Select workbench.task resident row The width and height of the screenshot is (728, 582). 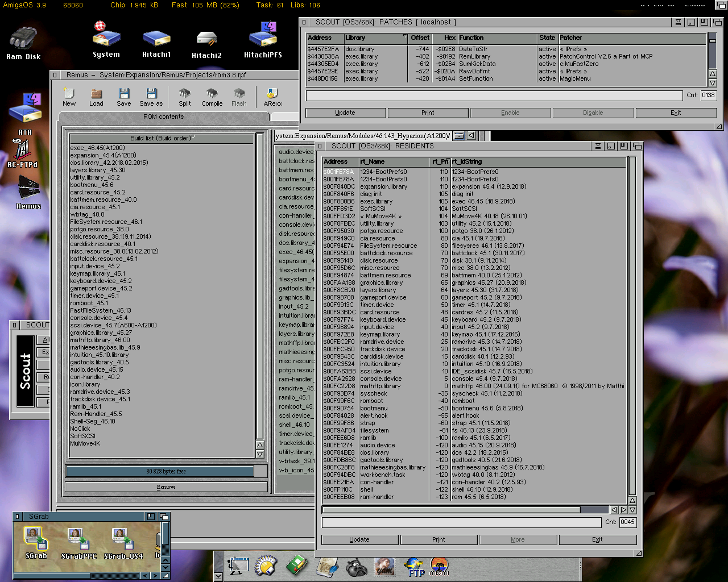(x=474, y=475)
